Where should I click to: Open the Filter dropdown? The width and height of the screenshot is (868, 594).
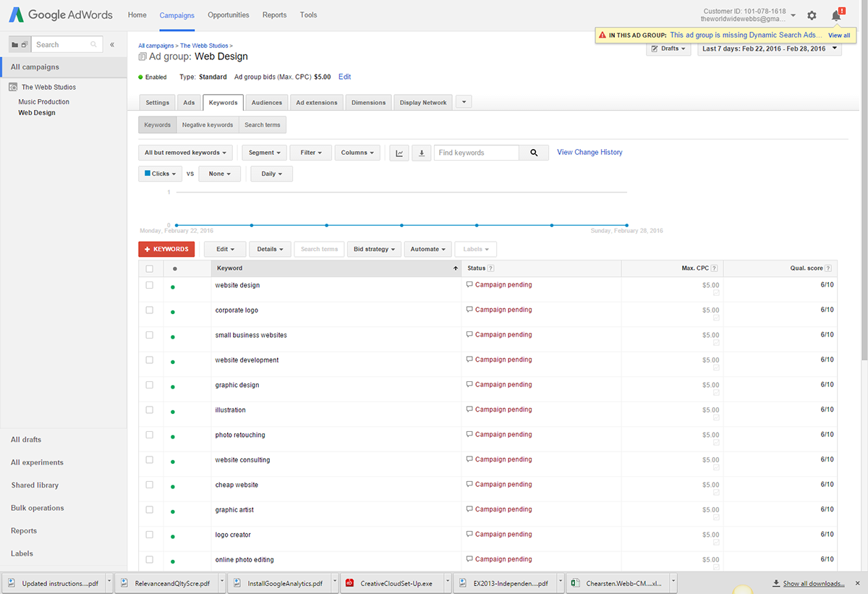pos(311,153)
